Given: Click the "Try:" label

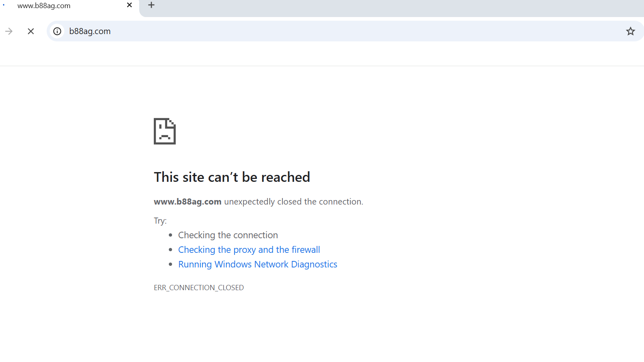Looking at the screenshot, I should click(160, 221).
